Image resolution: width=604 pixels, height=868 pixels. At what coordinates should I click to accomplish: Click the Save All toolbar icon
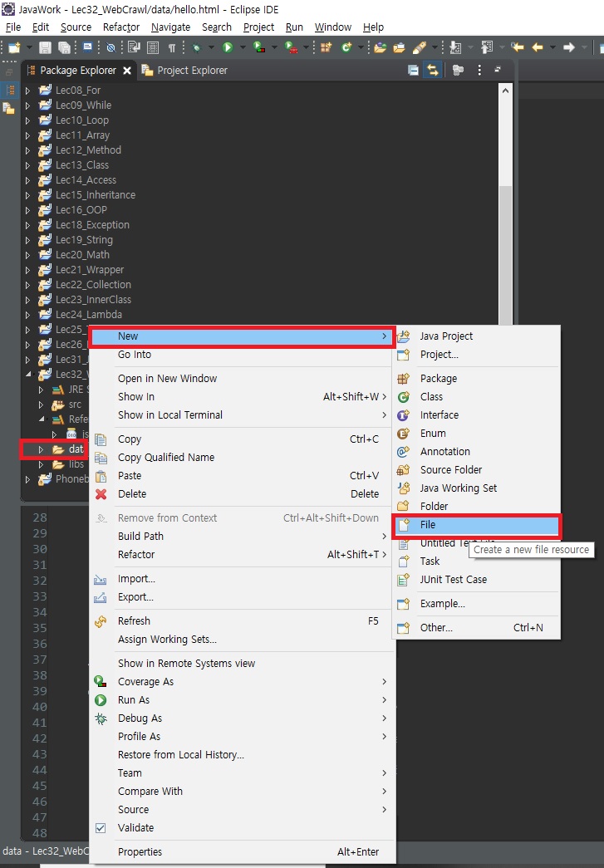[64, 47]
